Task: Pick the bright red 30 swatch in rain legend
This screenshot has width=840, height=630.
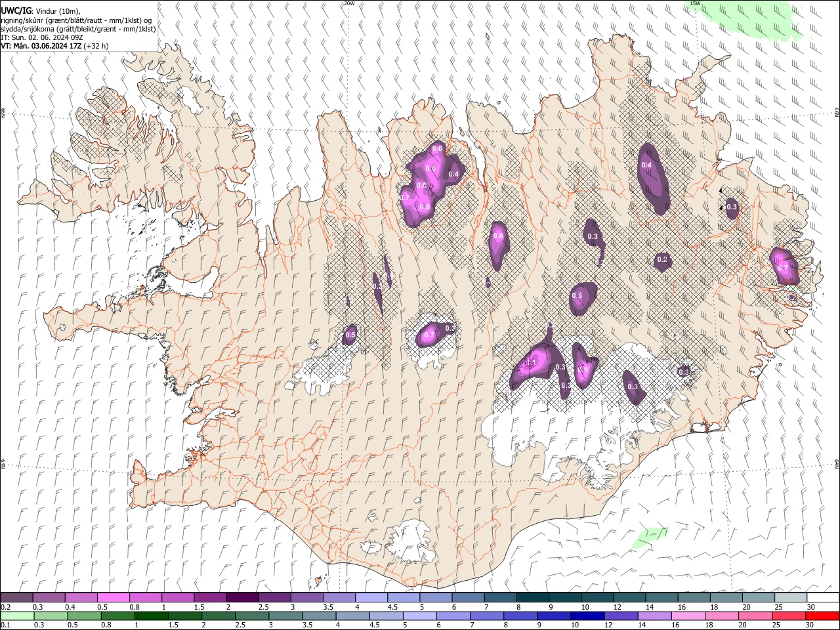Action: tap(822, 616)
